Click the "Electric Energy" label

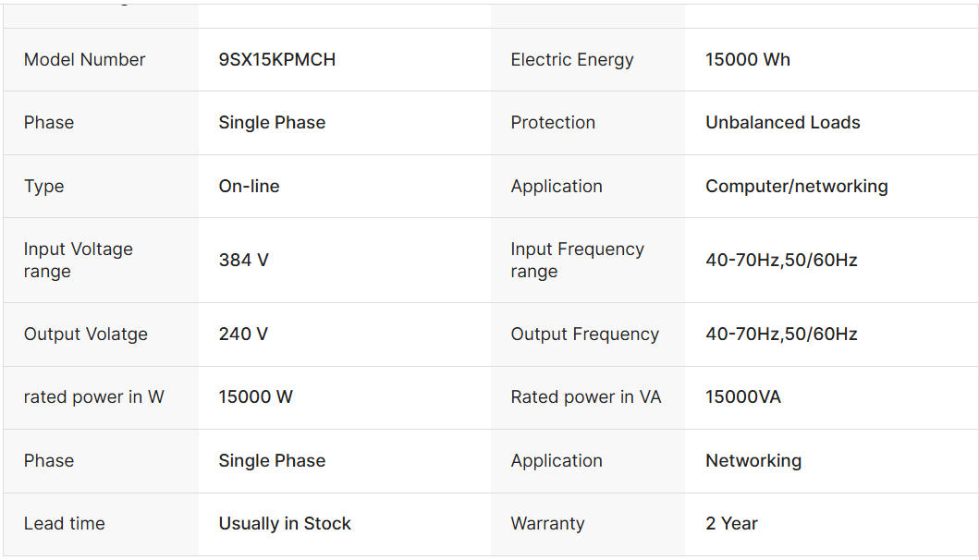[571, 60]
